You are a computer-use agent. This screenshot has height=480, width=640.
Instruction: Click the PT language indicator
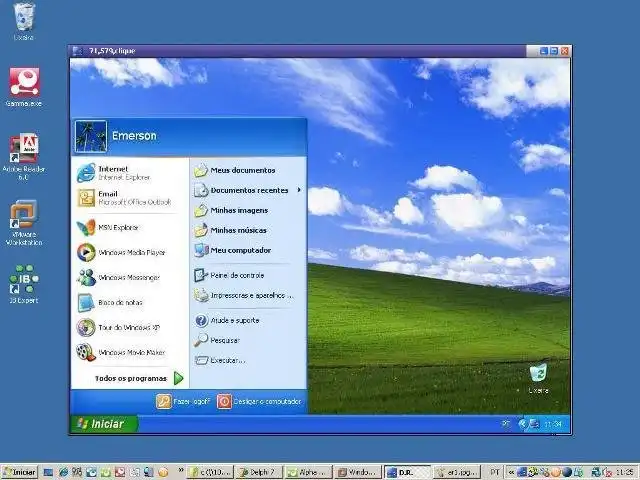tap(495, 472)
